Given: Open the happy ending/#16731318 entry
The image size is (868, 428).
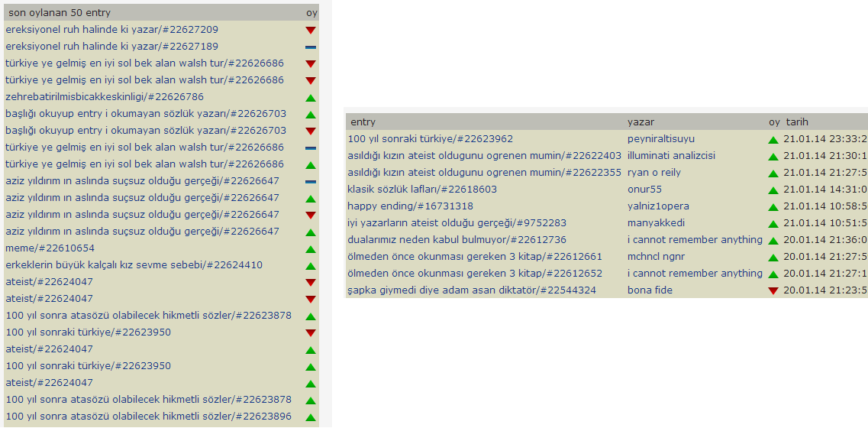Looking at the screenshot, I should coord(410,206).
